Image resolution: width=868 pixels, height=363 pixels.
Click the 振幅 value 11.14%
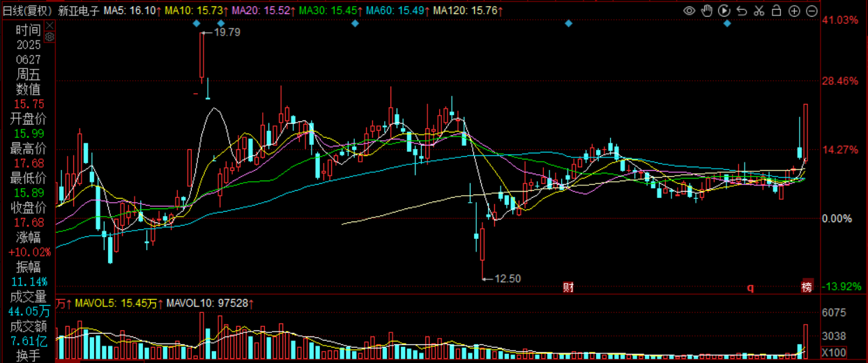28,281
